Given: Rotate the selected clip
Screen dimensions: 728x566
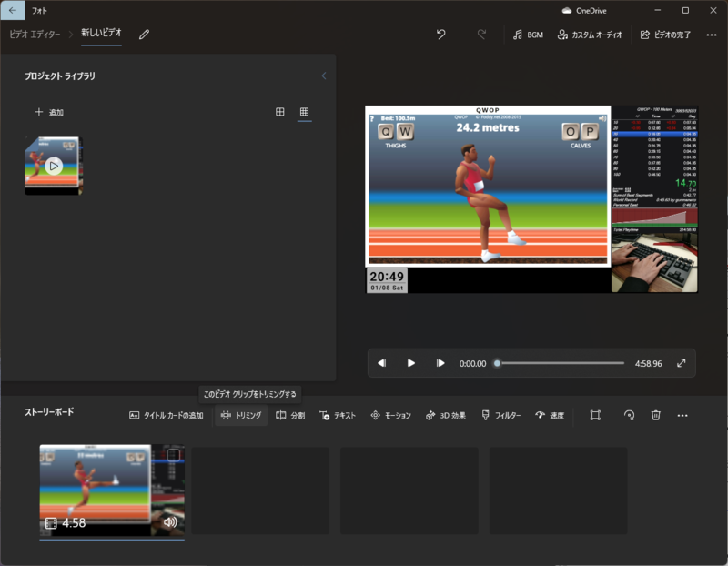Looking at the screenshot, I should coord(629,415).
